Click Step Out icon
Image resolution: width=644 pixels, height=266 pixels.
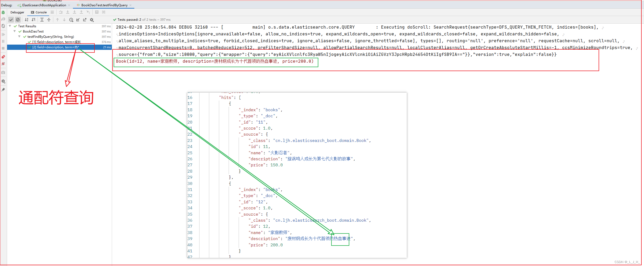tap(81, 12)
